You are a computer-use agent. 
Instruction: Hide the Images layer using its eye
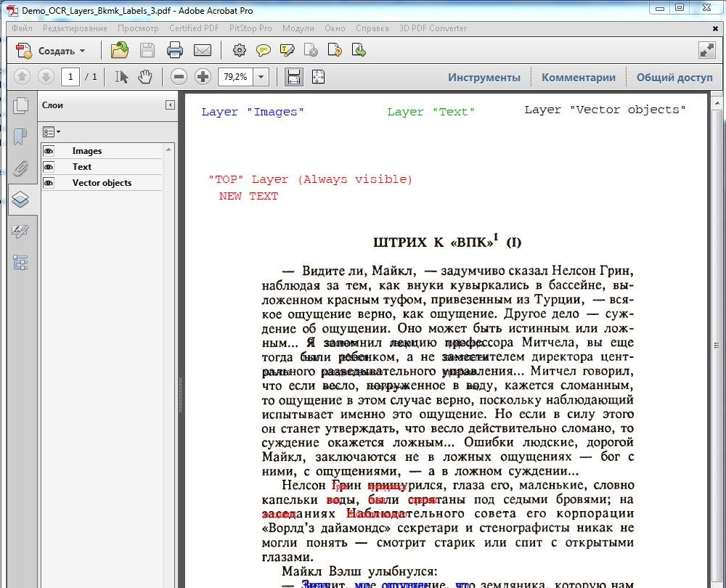[49, 151]
